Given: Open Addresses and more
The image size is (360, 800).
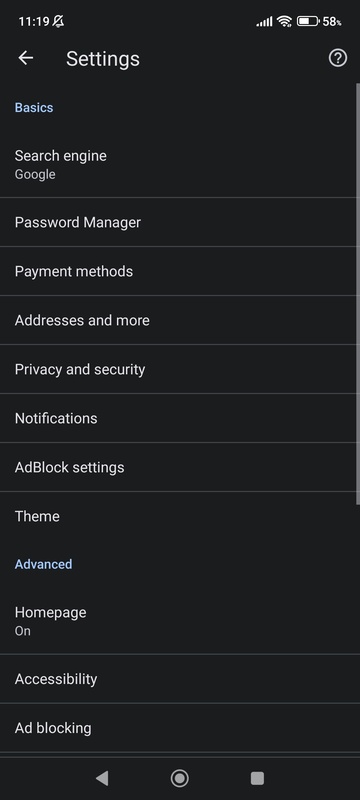Looking at the screenshot, I should click(180, 320).
